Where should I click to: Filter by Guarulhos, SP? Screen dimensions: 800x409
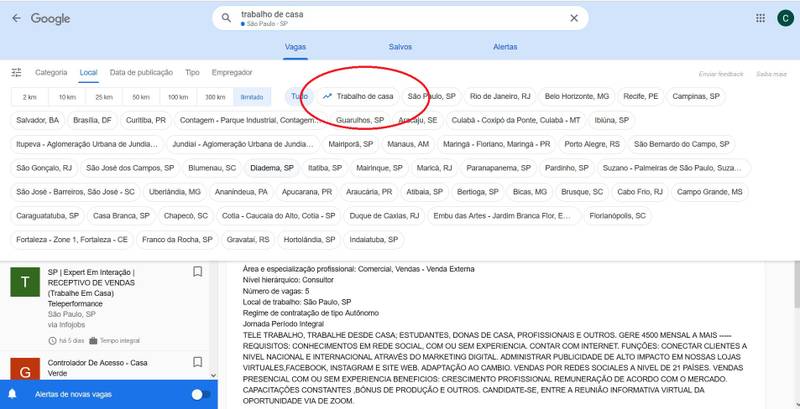pos(360,120)
